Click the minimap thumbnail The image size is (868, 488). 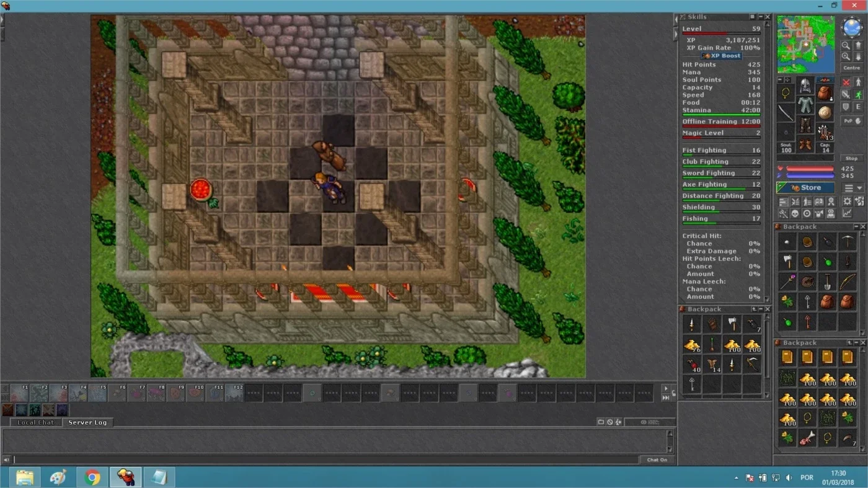point(806,44)
